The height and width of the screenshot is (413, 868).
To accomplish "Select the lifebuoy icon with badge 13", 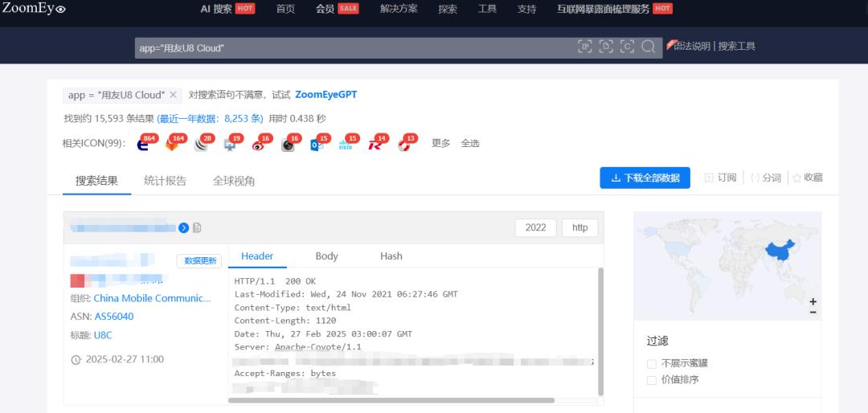I will pos(404,145).
